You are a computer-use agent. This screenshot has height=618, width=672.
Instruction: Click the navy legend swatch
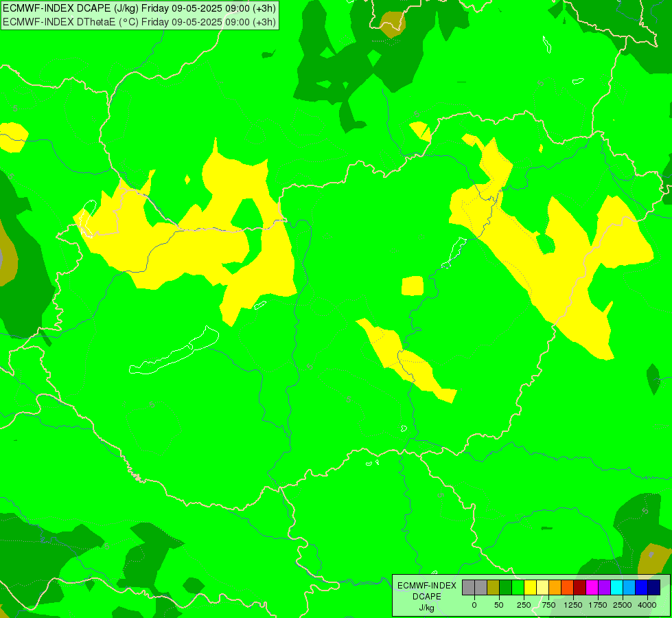(654, 588)
